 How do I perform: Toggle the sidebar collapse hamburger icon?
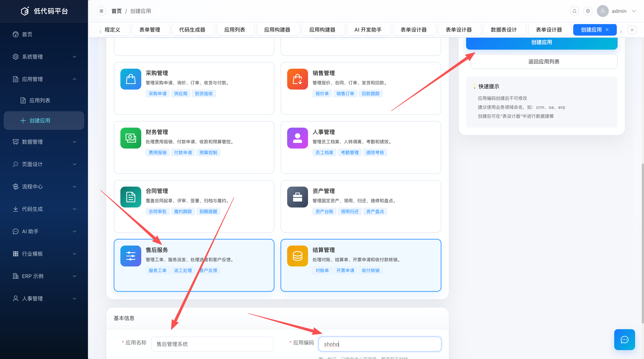coord(101,11)
